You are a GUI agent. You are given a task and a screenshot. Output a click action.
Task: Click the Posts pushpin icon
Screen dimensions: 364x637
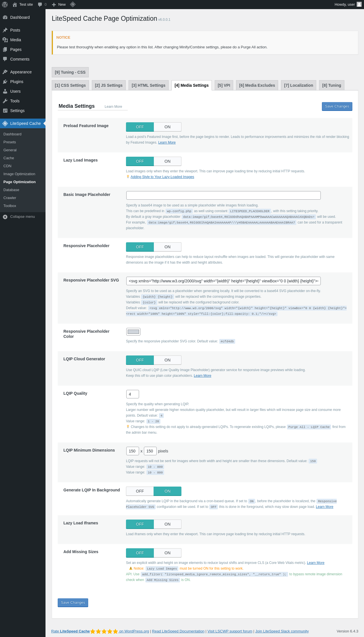5,30
